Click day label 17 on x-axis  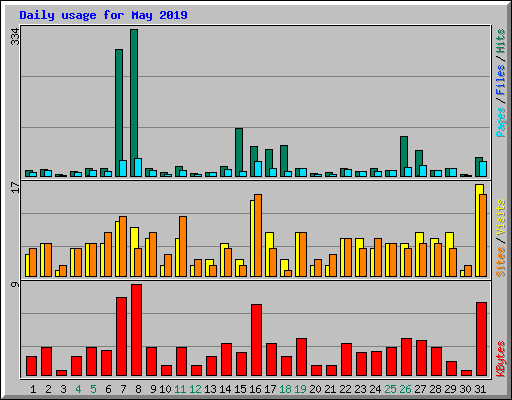(x=270, y=389)
